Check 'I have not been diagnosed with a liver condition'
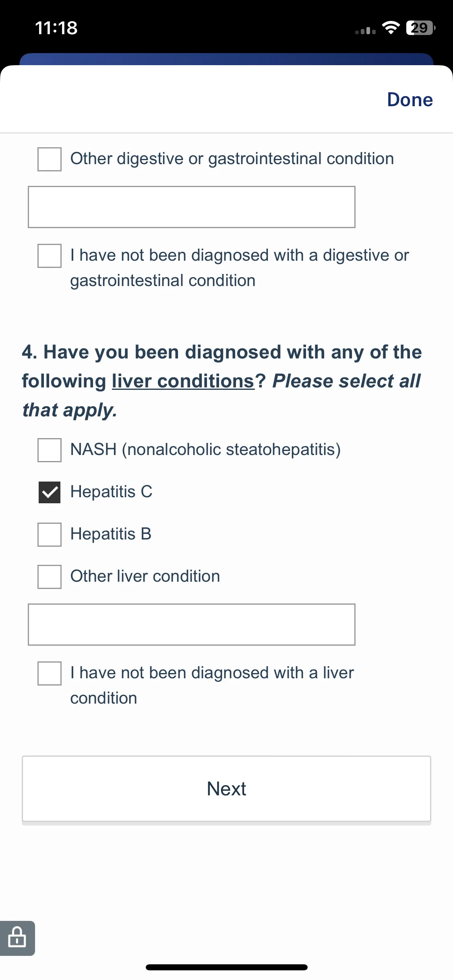This screenshot has width=453, height=980. pyautogui.click(x=50, y=673)
